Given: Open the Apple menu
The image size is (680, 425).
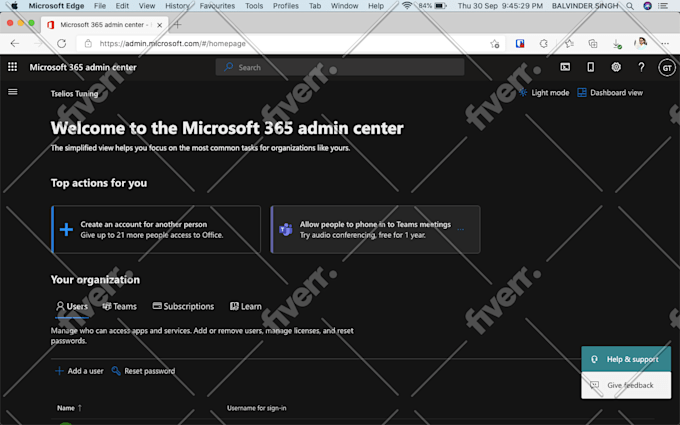Looking at the screenshot, I should tap(14, 6).
